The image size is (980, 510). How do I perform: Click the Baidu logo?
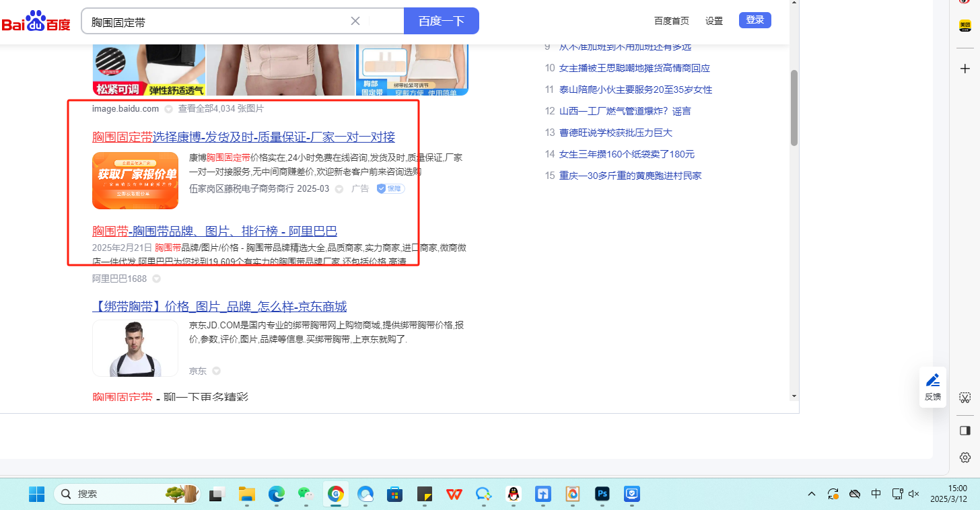[36, 22]
